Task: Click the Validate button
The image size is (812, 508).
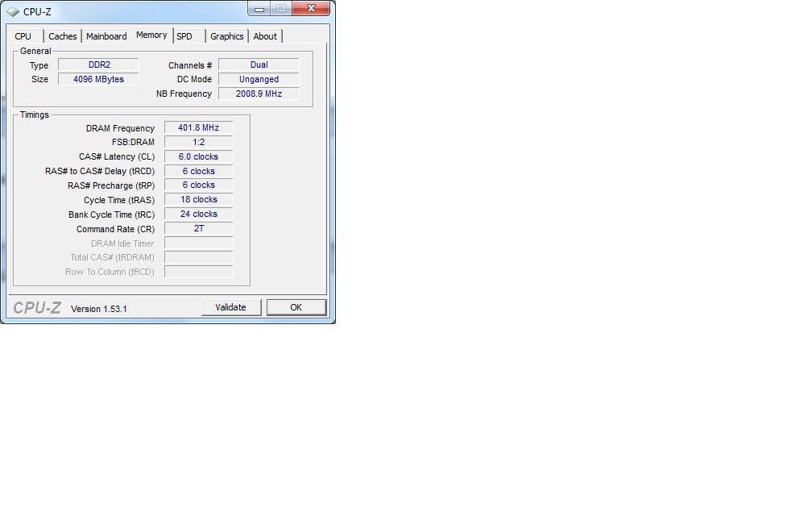Action: pyautogui.click(x=231, y=307)
